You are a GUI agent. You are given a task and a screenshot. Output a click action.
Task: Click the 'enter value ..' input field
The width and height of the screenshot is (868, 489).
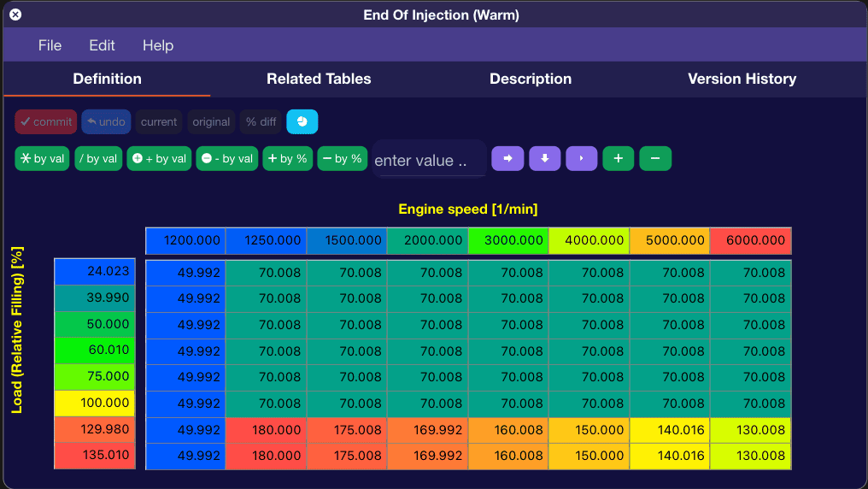click(x=430, y=160)
